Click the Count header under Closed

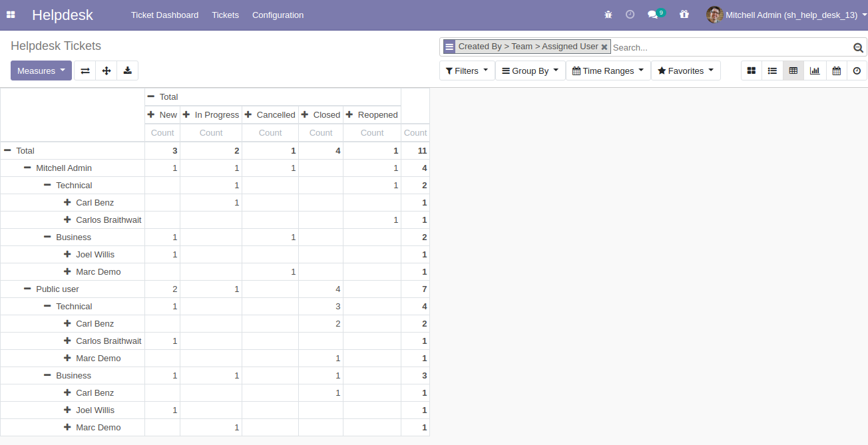coord(321,133)
